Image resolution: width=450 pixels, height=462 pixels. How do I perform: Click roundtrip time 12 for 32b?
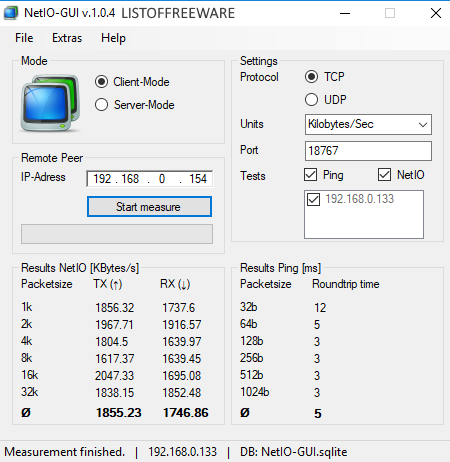coord(320,308)
